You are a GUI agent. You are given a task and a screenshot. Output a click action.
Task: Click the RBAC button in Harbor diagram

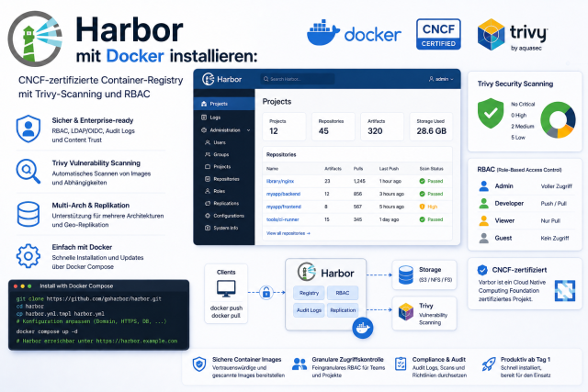pyautogui.click(x=343, y=293)
